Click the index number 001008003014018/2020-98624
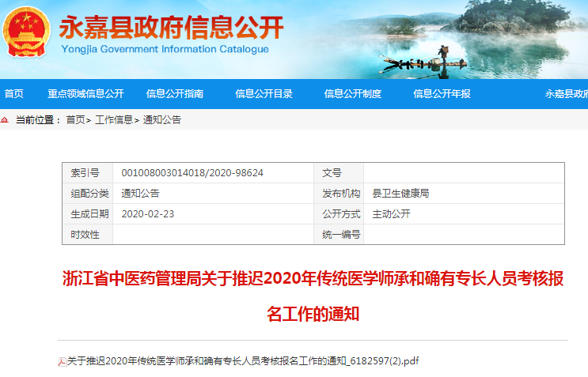Screen dimensions: 588x377 point(192,172)
